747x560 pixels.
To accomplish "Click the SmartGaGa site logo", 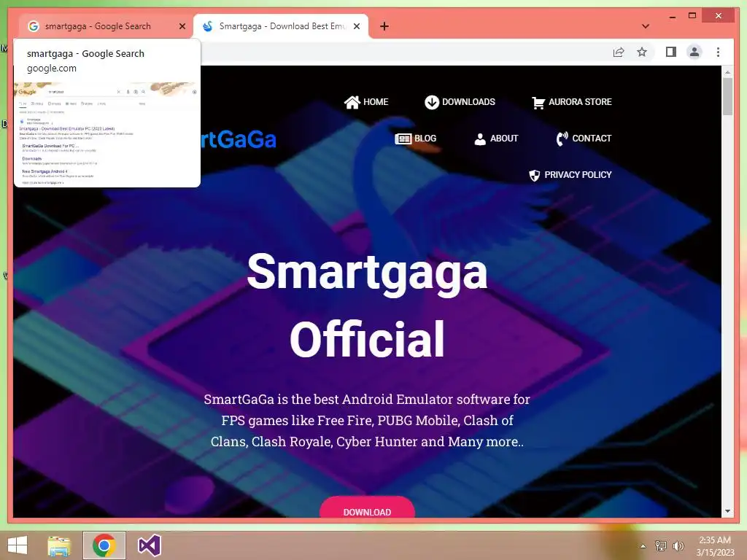I will tap(239, 139).
